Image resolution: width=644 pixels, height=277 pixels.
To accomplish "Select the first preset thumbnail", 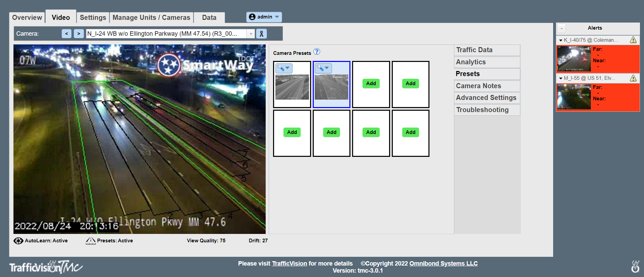I will click(x=292, y=87).
